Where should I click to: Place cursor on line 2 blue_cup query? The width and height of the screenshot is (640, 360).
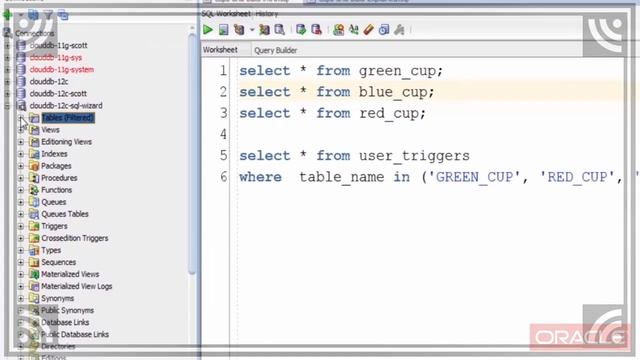coord(337,92)
